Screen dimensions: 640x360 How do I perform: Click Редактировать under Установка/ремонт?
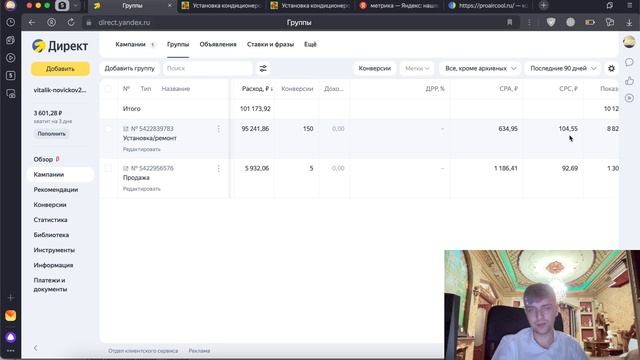tap(142, 149)
